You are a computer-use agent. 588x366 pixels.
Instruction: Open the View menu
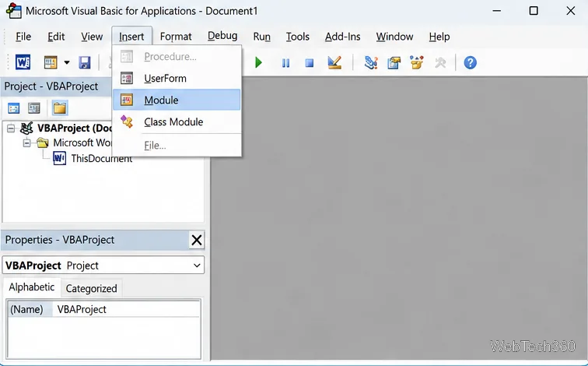tap(92, 37)
